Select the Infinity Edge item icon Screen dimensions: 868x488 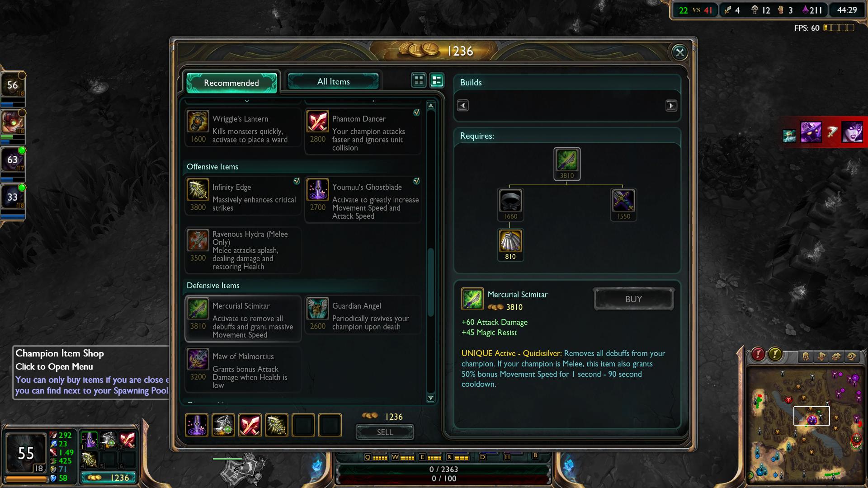198,190
